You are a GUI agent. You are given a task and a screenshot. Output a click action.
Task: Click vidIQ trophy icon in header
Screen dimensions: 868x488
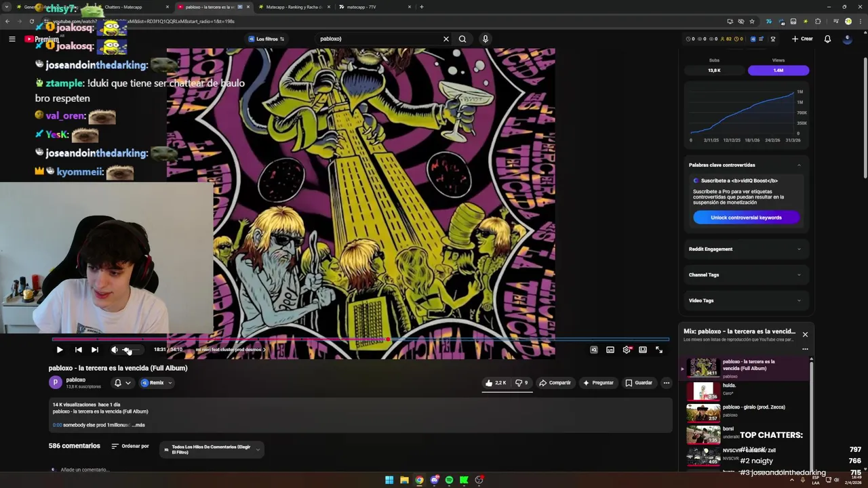(773, 39)
